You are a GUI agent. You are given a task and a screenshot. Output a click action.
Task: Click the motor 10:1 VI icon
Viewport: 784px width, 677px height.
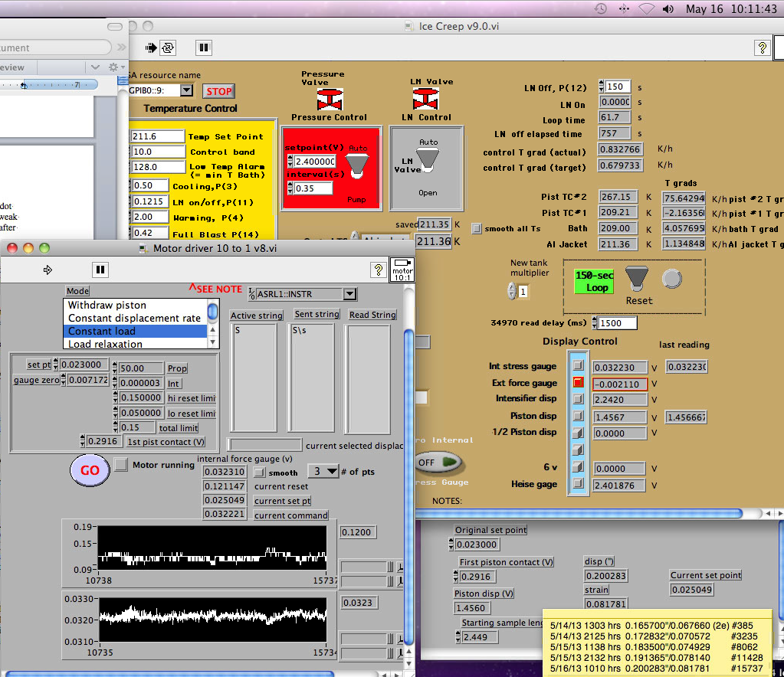pos(402,269)
